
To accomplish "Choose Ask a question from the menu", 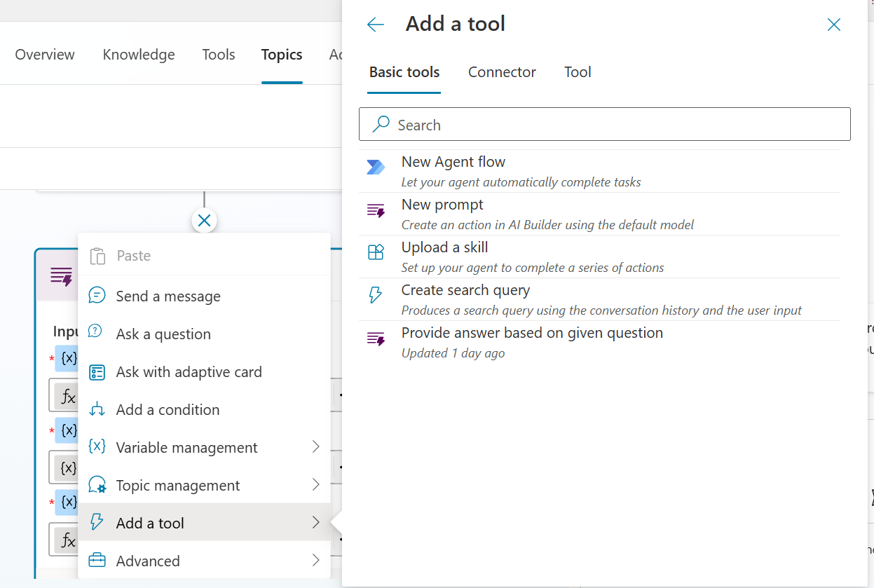I will 204,334.
